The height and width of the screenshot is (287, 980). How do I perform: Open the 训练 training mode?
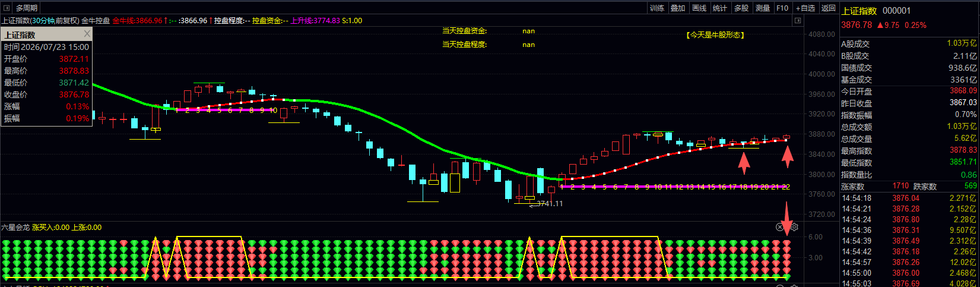[x=657, y=8]
